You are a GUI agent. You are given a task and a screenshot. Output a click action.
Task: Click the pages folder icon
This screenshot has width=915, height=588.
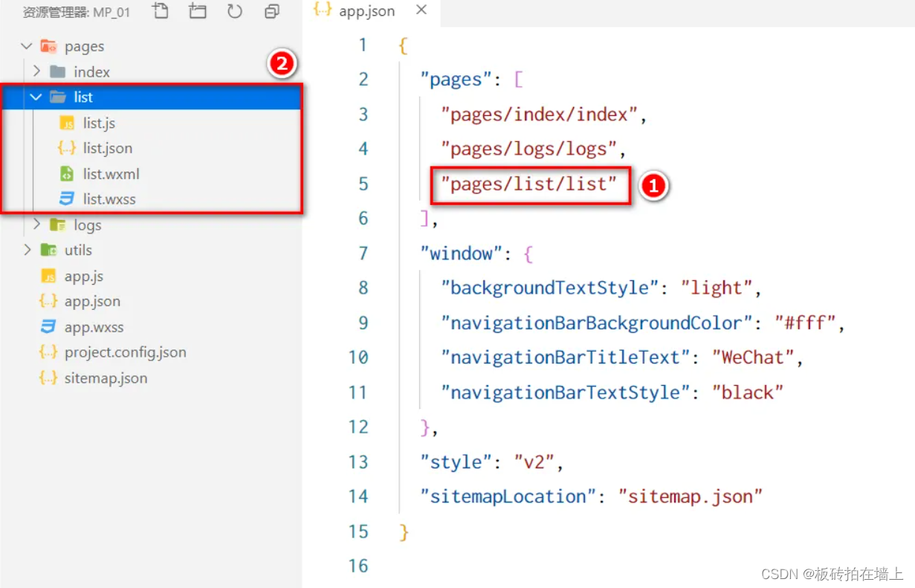point(48,47)
